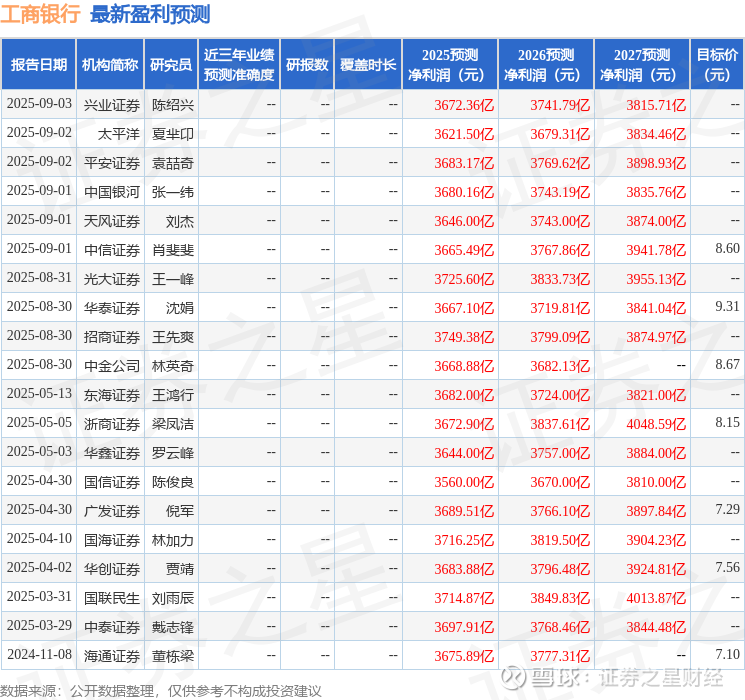This screenshot has width=745, height=700.
Task: Click 华鑫证券 institution cell
Action: click(112, 453)
